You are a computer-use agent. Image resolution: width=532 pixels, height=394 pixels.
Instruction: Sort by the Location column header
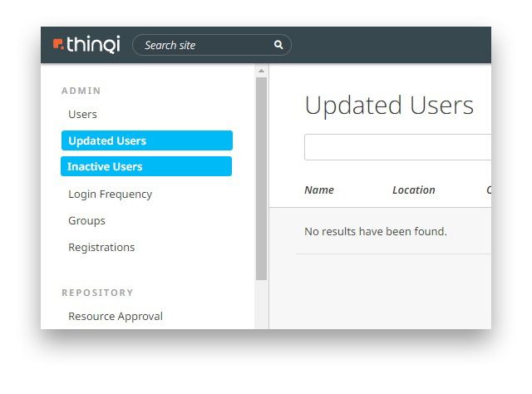[x=414, y=190]
